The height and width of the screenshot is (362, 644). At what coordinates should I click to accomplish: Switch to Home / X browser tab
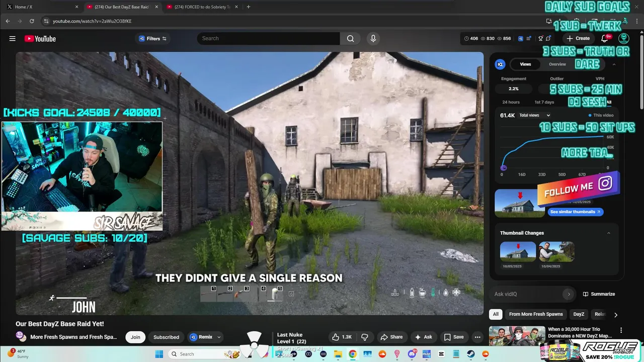pos(41,7)
